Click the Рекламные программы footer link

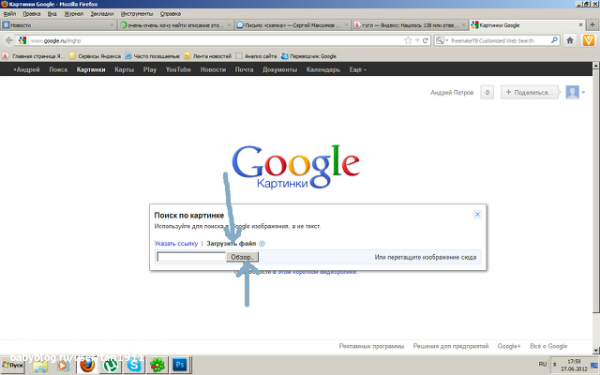tap(371, 346)
